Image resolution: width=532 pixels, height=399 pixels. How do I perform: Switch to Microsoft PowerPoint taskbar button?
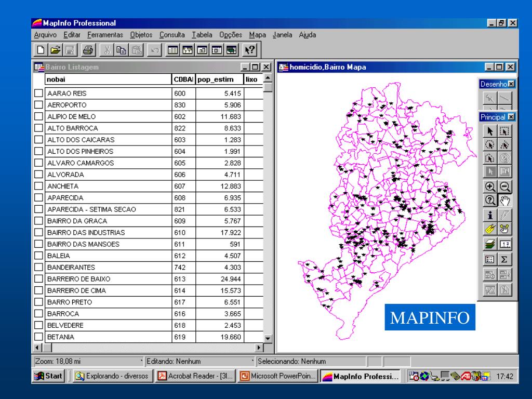(x=278, y=376)
